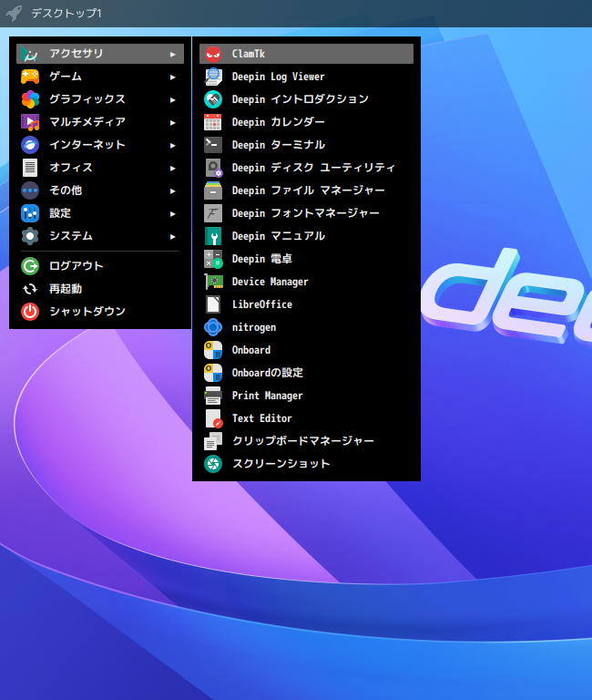Click the Print Manager label
The height and width of the screenshot is (700, 592).
coord(267,396)
